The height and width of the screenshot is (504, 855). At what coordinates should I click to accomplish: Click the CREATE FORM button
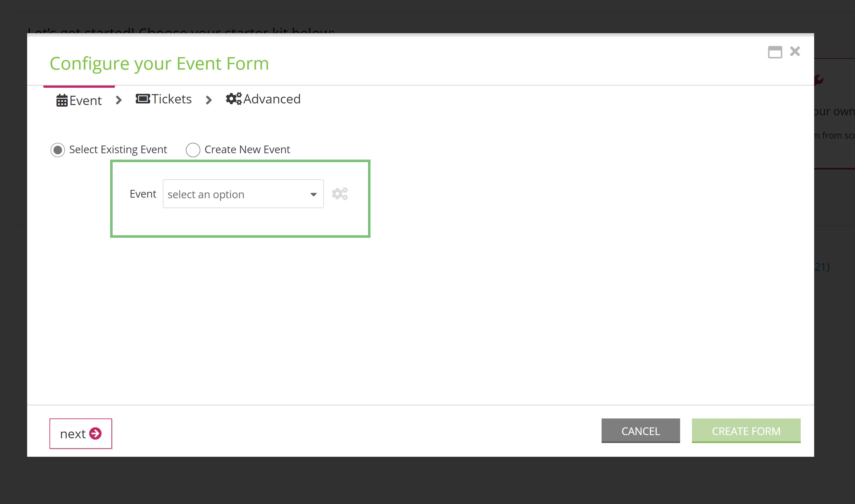click(746, 431)
